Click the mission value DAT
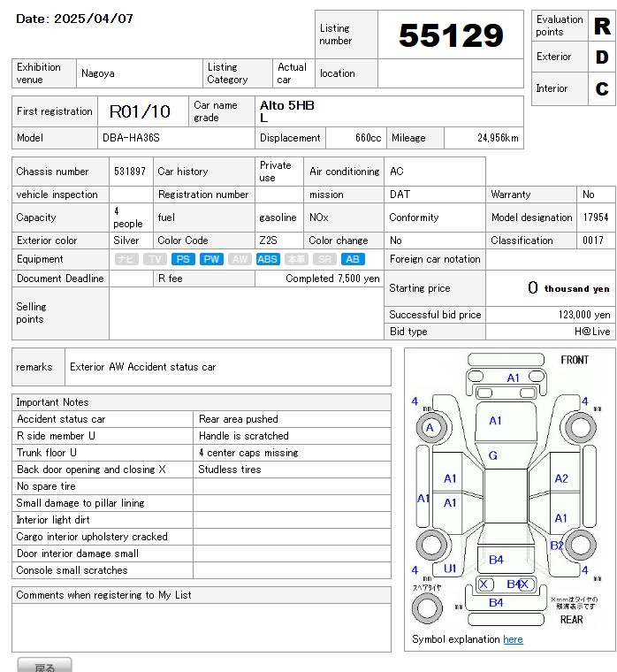The height and width of the screenshot is (672, 617). point(400,195)
